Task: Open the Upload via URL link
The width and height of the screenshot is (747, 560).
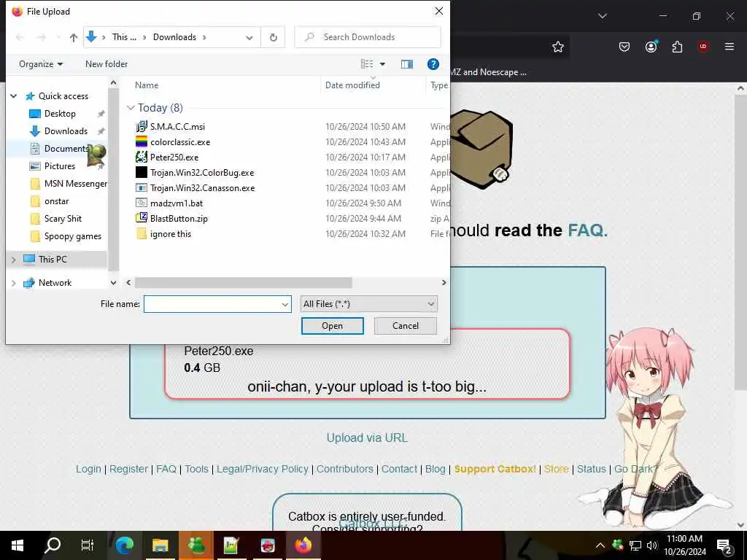Action: 367,437
